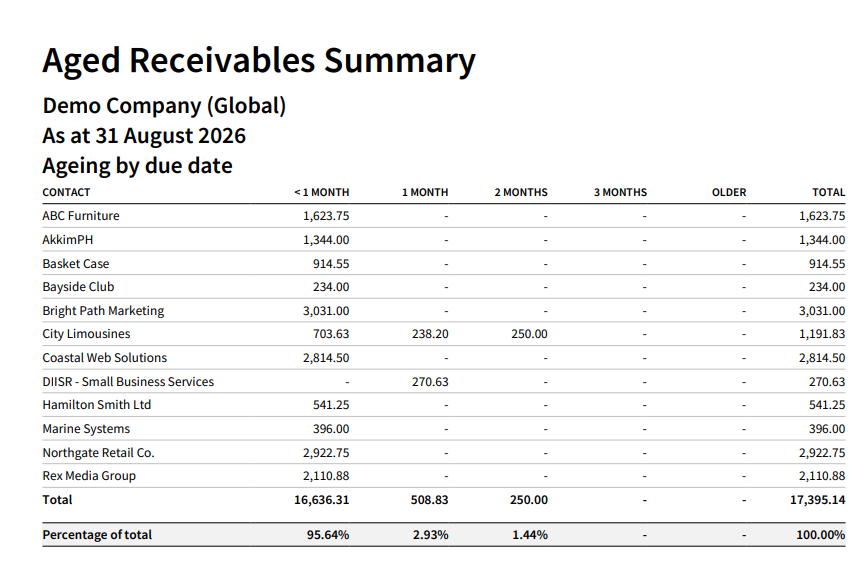Click the "2 MONTHS" column header
The image size is (868, 587).
tap(521, 192)
